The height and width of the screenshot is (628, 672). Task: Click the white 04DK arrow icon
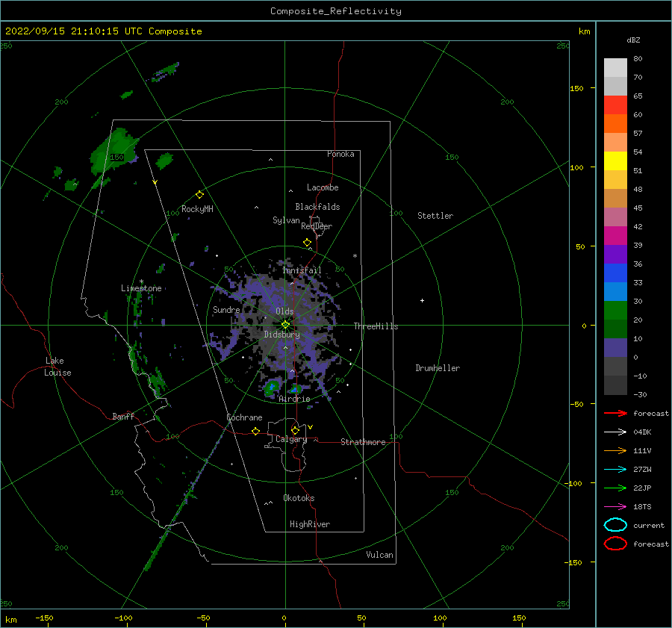(x=615, y=432)
